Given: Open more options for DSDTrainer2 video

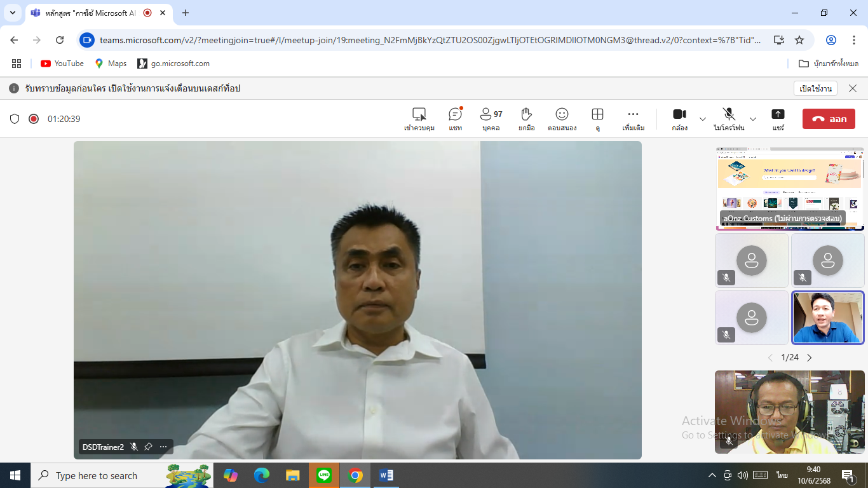Looking at the screenshot, I should click(163, 447).
